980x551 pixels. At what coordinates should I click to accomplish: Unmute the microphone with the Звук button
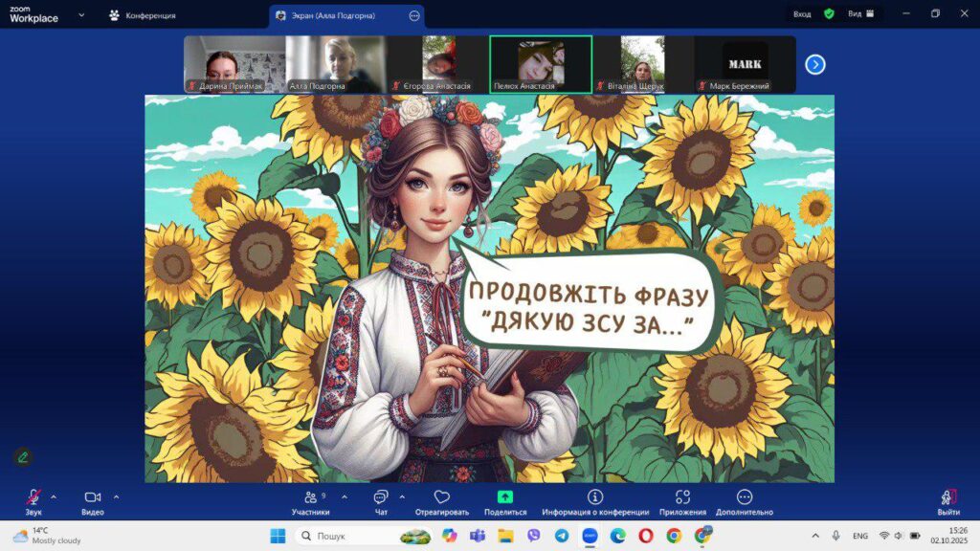[33, 497]
